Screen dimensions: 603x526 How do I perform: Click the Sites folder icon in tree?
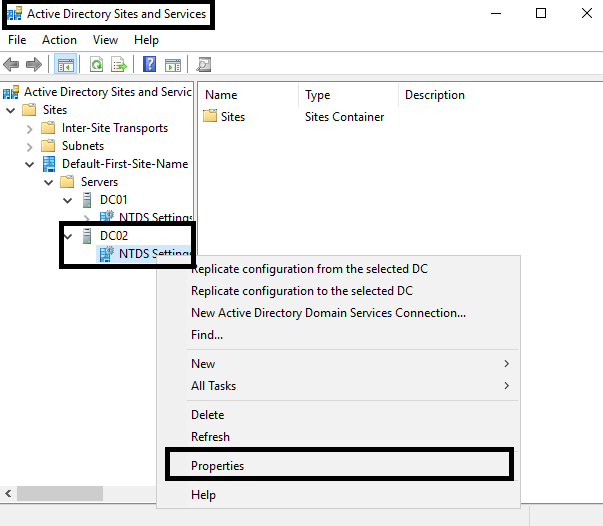pos(29,110)
